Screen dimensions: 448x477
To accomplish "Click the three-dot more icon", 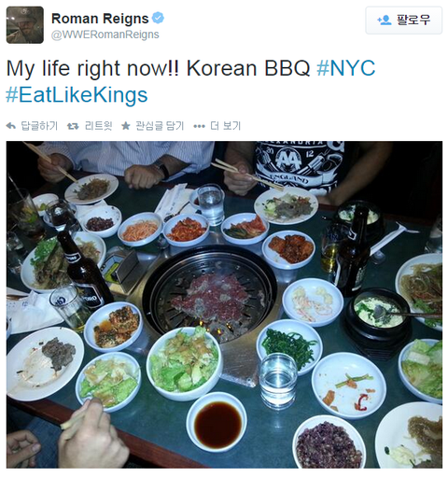I will pos(199,126).
